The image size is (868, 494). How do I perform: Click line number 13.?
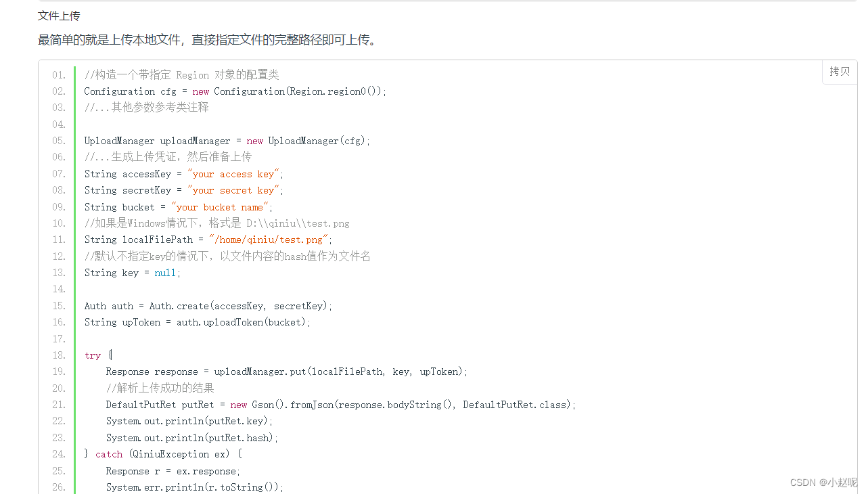pyautogui.click(x=59, y=273)
